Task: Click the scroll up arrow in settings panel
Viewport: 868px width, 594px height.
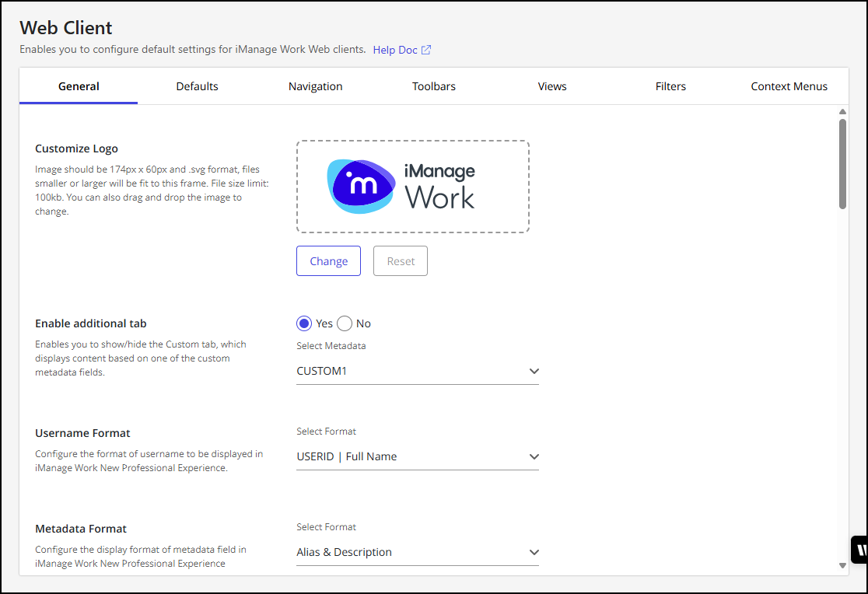Action: pos(842,112)
